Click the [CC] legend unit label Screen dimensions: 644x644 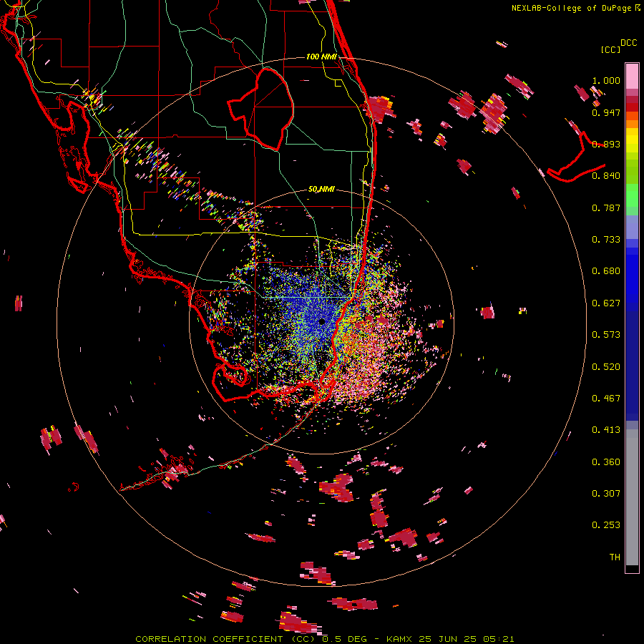[x=610, y=49]
